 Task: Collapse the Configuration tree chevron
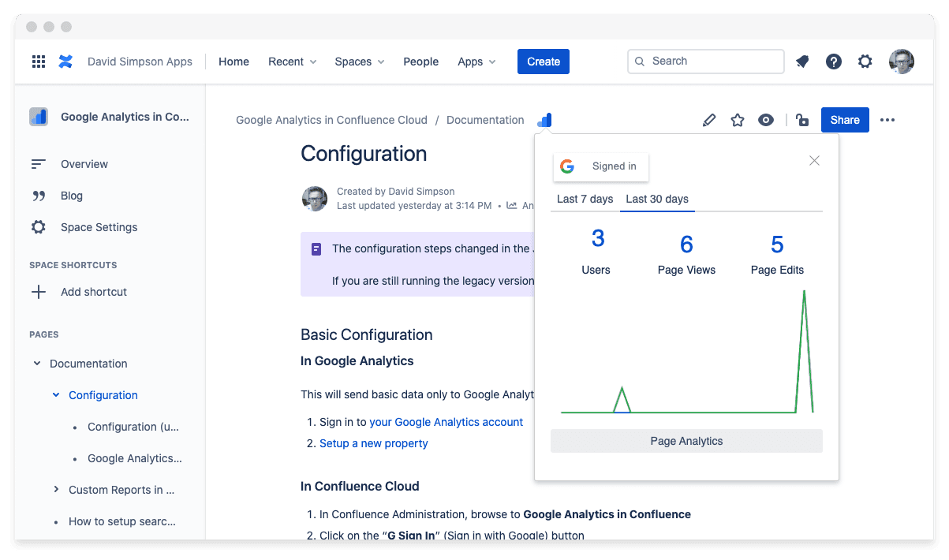[x=56, y=395]
